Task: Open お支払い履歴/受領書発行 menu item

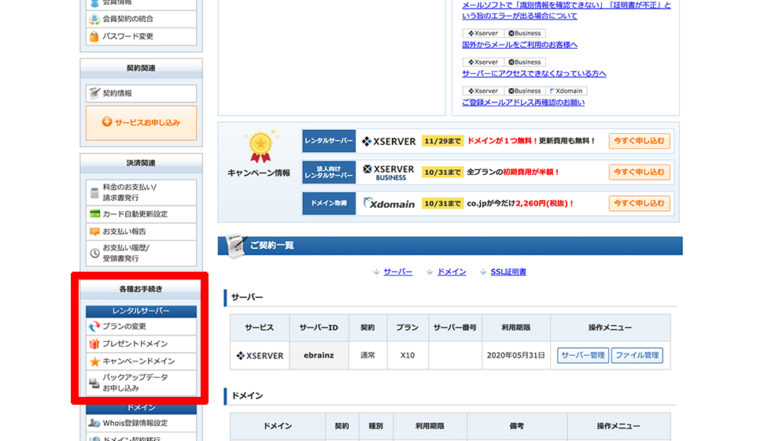Action: [x=141, y=253]
